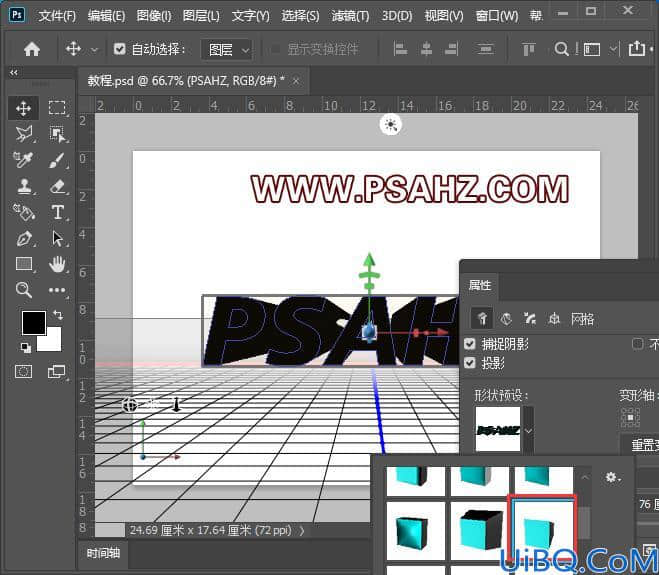
Task: Open the search magnifier in options bar
Action: (561, 49)
